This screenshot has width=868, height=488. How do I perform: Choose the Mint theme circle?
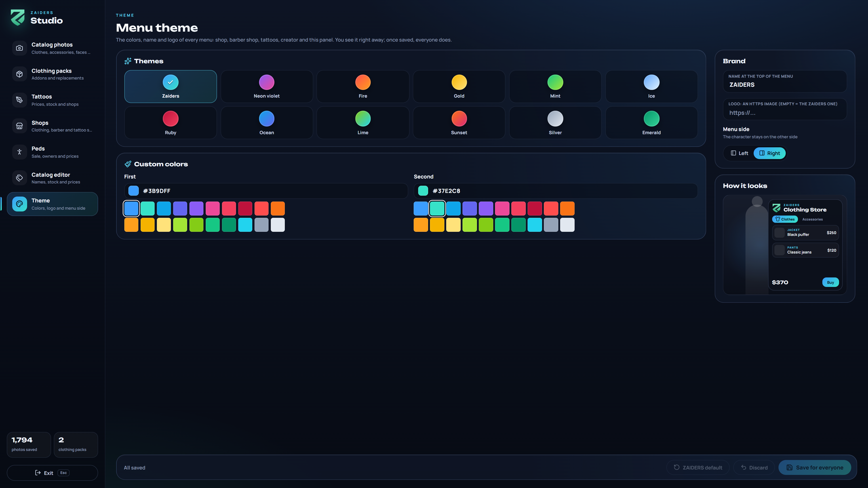pyautogui.click(x=555, y=82)
